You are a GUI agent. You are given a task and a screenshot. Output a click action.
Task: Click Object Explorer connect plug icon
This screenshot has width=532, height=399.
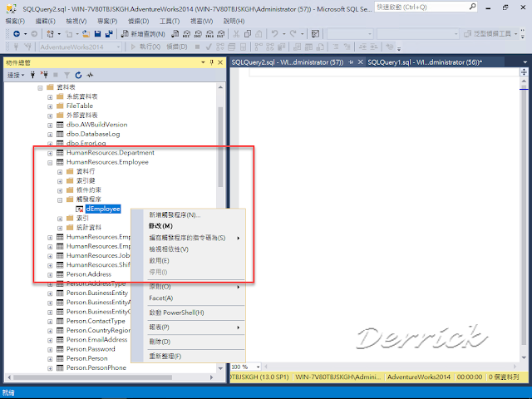point(32,75)
